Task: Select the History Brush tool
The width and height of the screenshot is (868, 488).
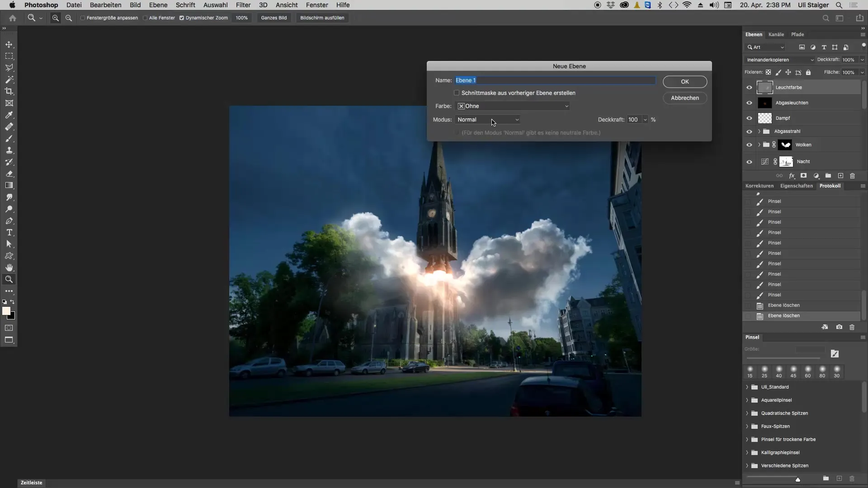Action: pyautogui.click(x=9, y=162)
